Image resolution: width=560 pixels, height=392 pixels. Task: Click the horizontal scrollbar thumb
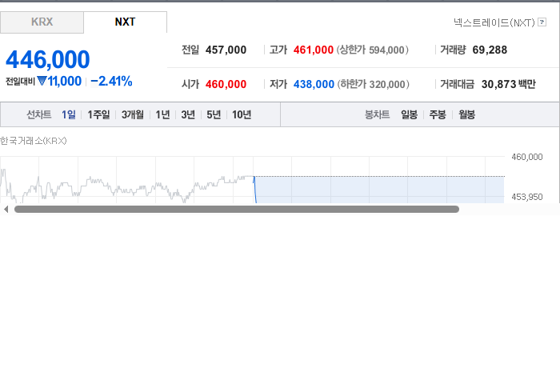tap(237, 210)
